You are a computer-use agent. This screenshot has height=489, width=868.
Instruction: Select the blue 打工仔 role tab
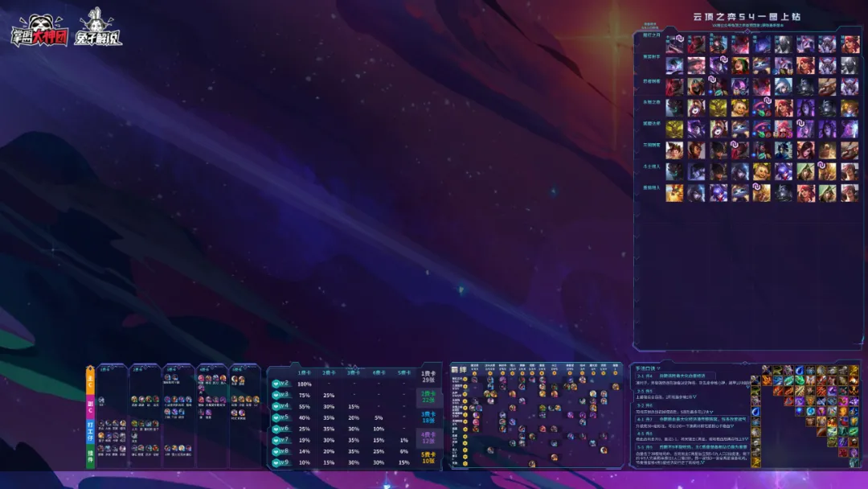pyautogui.click(x=90, y=431)
